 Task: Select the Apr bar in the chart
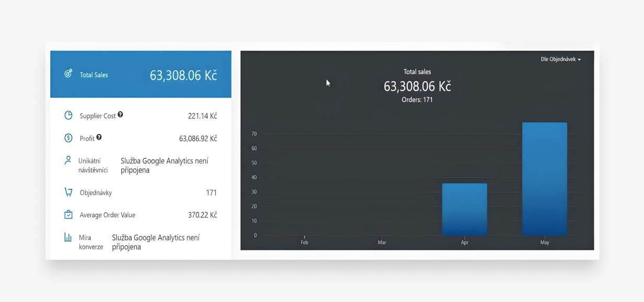coord(464,209)
